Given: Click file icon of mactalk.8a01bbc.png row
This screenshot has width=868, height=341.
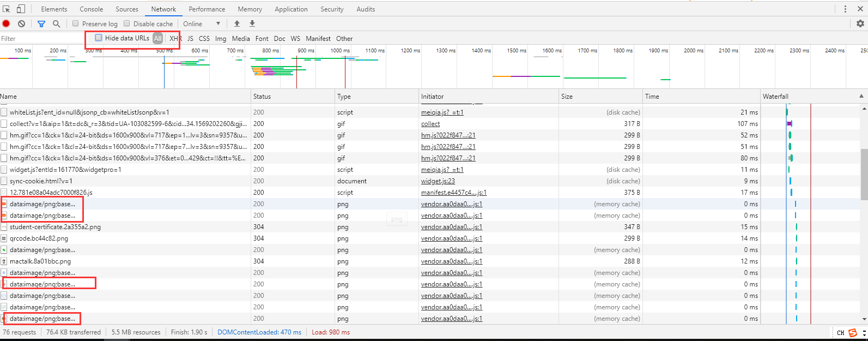Looking at the screenshot, I should [4, 261].
